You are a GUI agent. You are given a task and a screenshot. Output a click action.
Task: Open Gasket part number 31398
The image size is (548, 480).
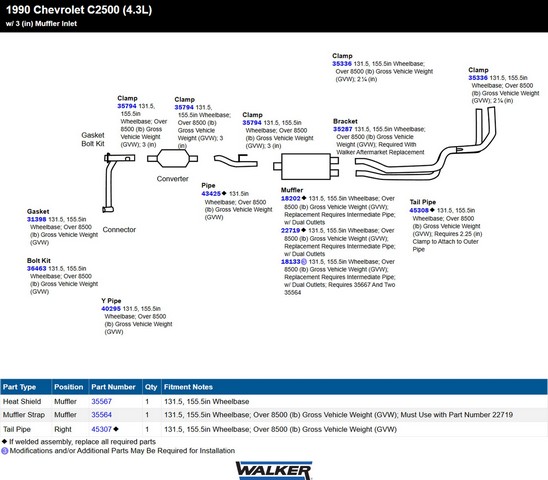36,219
